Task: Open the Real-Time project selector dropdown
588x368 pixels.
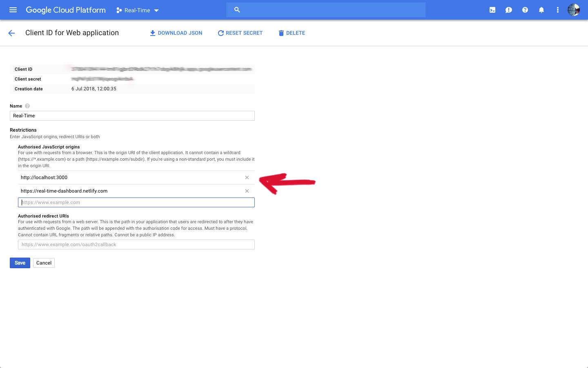Action: pos(138,10)
